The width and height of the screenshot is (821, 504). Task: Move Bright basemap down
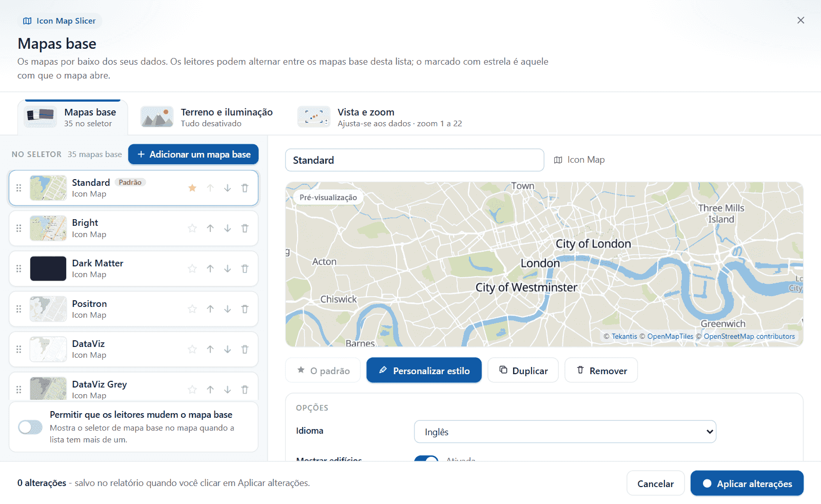tap(227, 228)
